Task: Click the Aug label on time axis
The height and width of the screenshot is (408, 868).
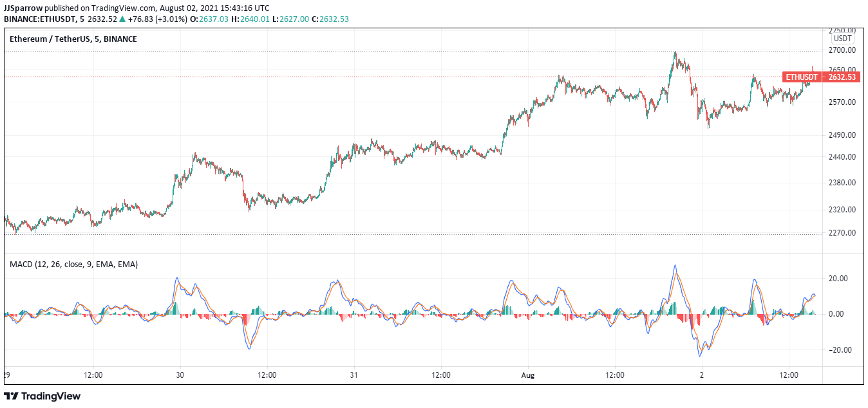Action: (528, 375)
